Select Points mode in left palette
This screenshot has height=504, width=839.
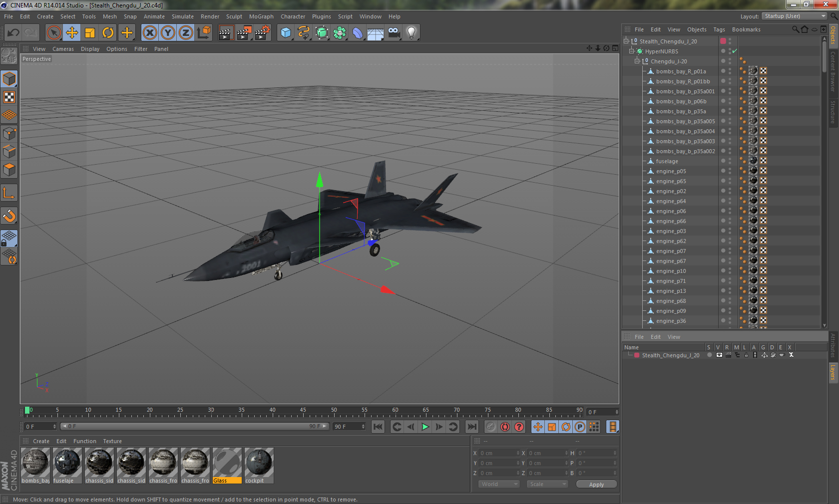coord(9,133)
